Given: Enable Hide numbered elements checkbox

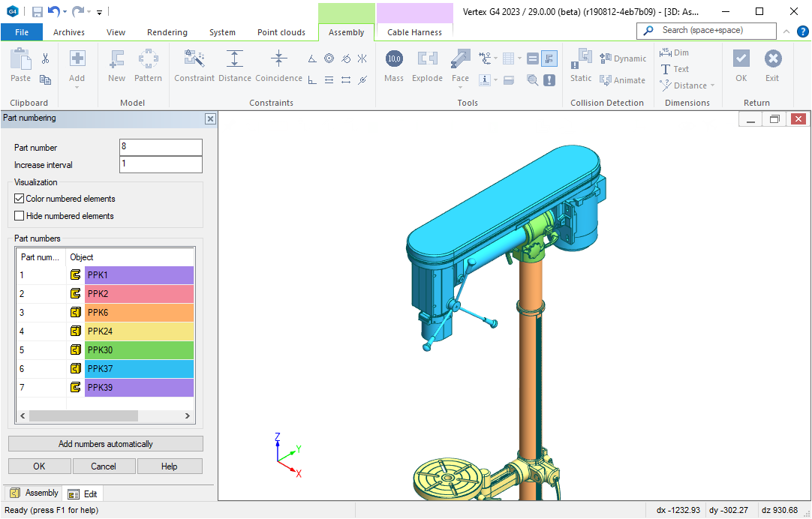Looking at the screenshot, I should (x=20, y=216).
